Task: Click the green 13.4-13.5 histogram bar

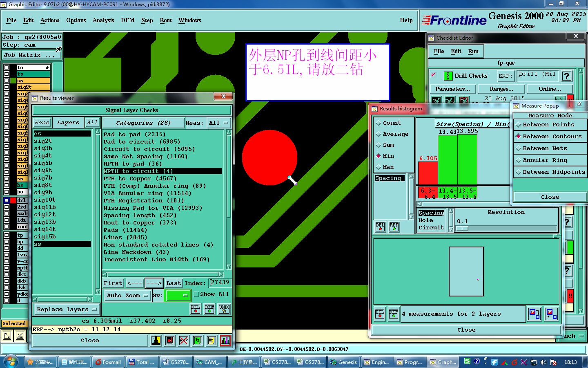Action: pyautogui.click(x=448, y=159)
